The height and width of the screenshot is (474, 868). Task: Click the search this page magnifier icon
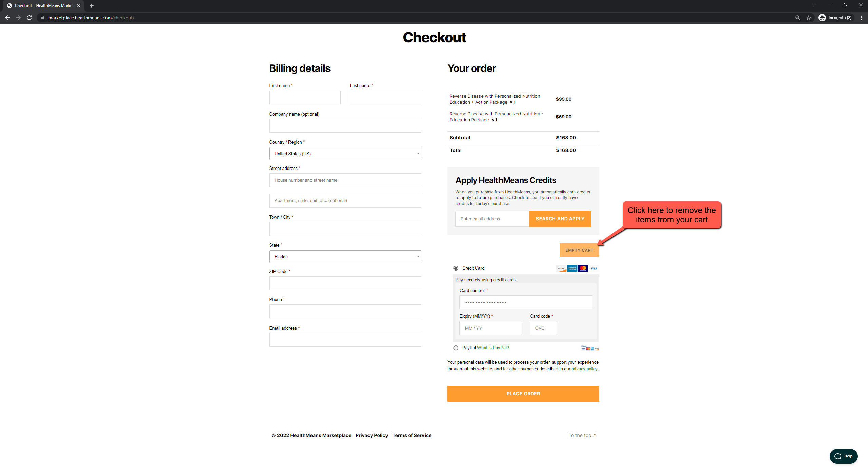[x=797, y=18]
